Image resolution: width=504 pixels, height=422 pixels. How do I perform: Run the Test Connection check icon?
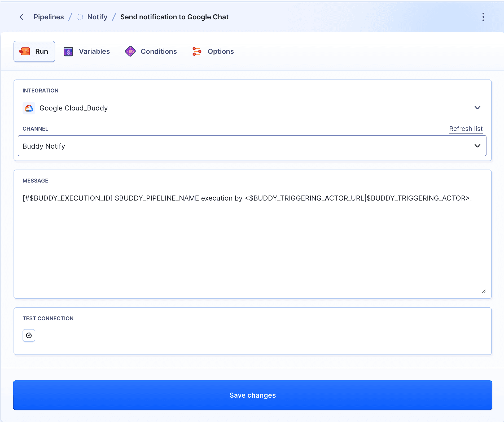[29, 335]
